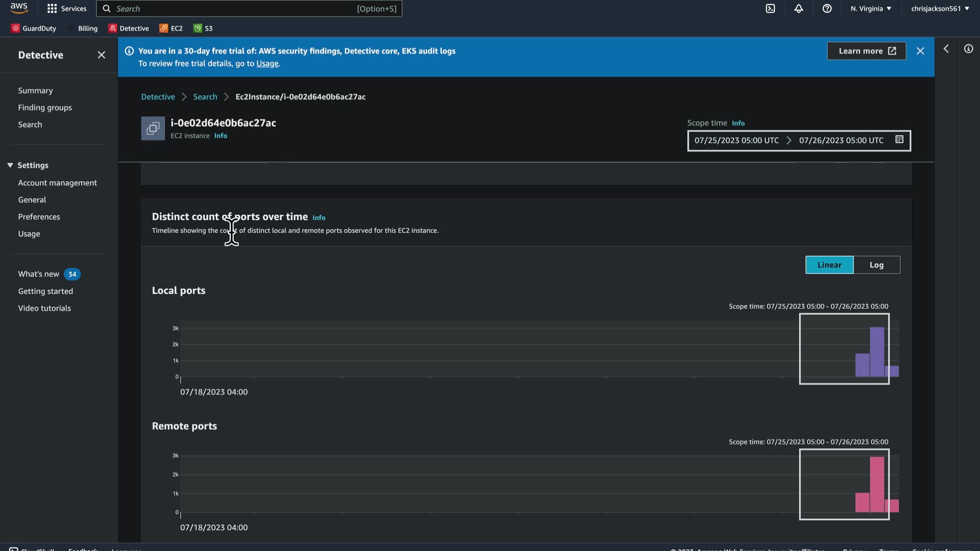The width and height of the screenshot is (980, 551).
Task: Click the tallest purple Local ports bar
Action: [x=877, y=352]
